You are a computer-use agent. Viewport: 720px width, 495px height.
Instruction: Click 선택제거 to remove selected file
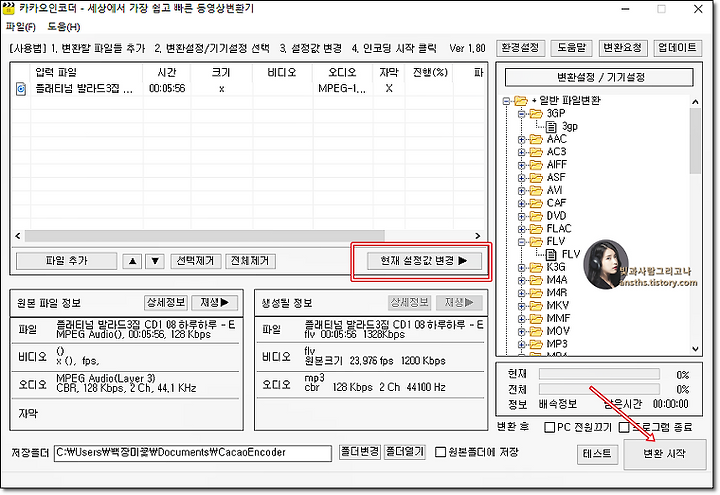196,261
